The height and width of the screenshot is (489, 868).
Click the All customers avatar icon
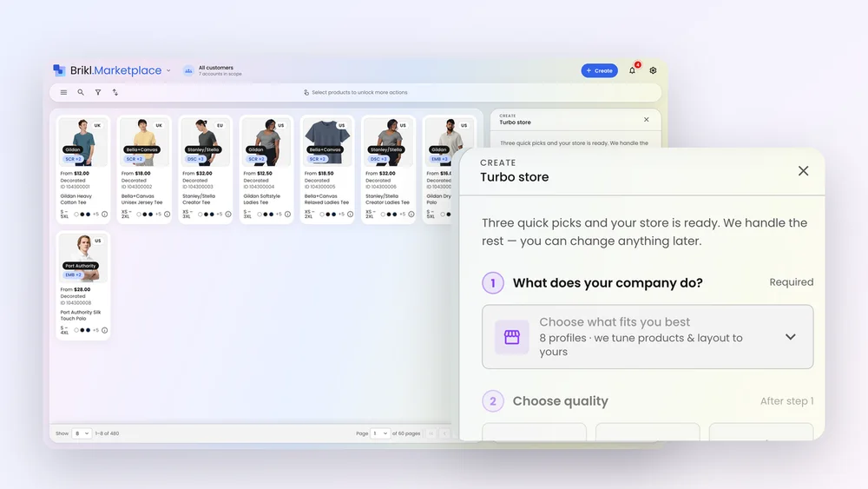click(188, 70)
